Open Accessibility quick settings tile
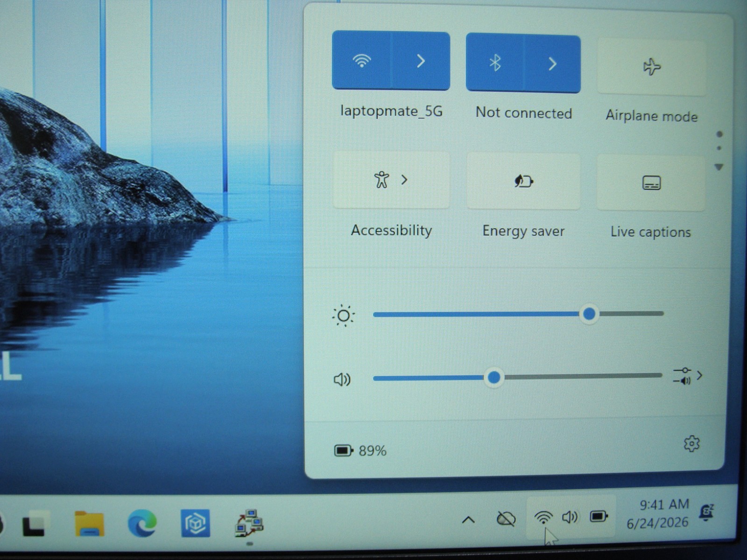This screenshot has height=560, width=747. pyautogui.click(x=391, y=180)
